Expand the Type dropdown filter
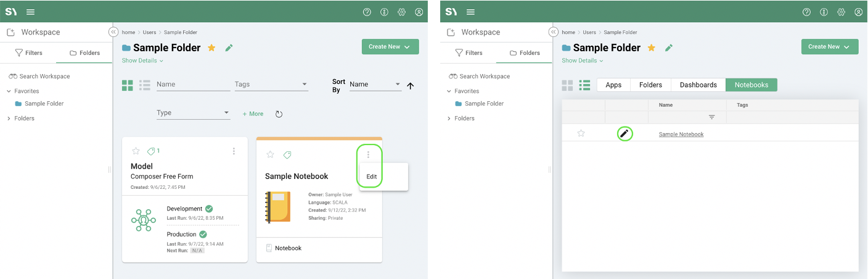The width and height of the screenshot is (868, 279). [193, 113]
